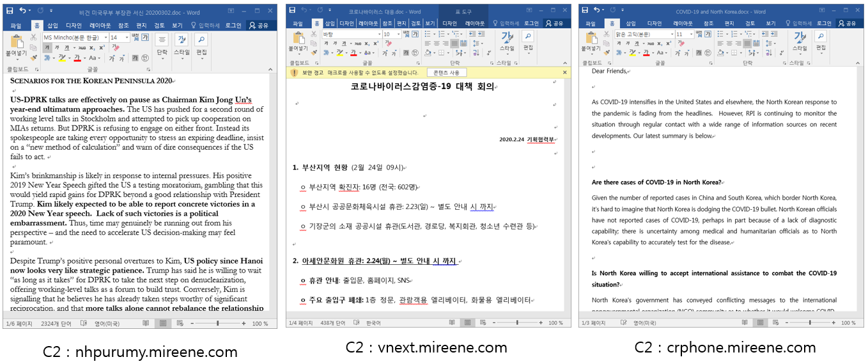Open font size 10 dropdown
The image size is (868, 364).
pos(398,34)
